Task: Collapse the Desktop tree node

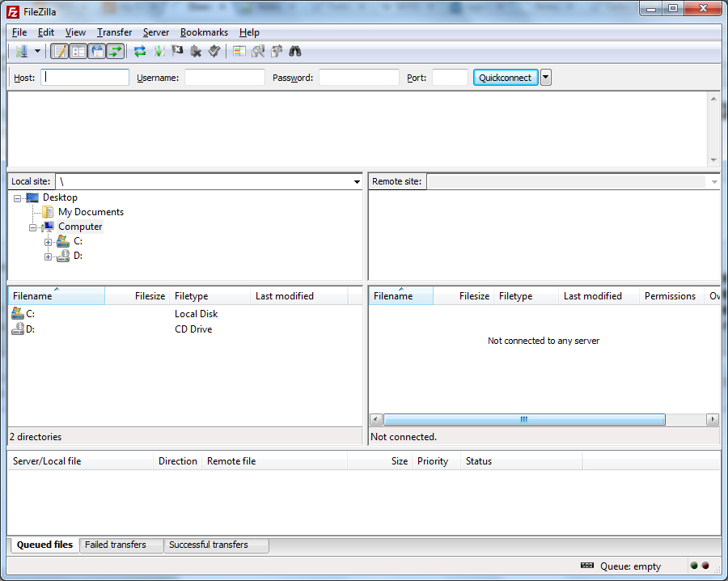Action: (x=17, y=198)
